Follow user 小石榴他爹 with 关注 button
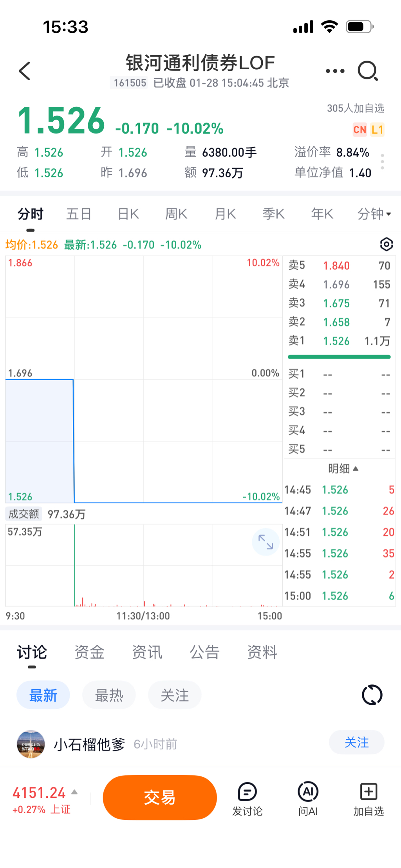 (356, 742)
